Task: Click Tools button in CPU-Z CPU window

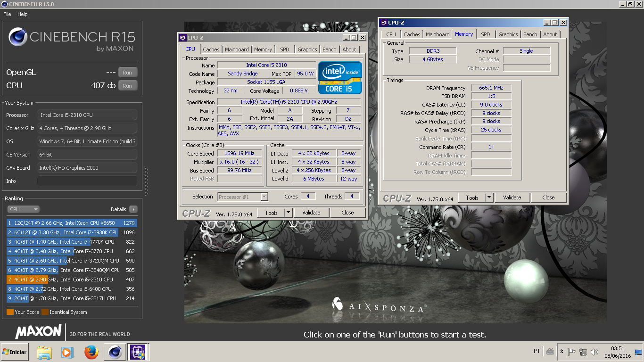Action: click(x=271, y=213)
